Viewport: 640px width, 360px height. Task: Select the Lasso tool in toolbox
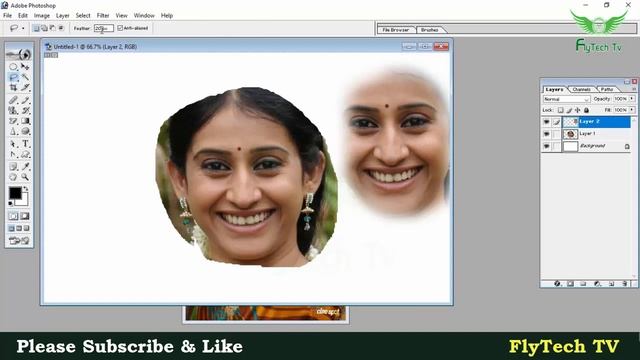click(x=13, y=77)
